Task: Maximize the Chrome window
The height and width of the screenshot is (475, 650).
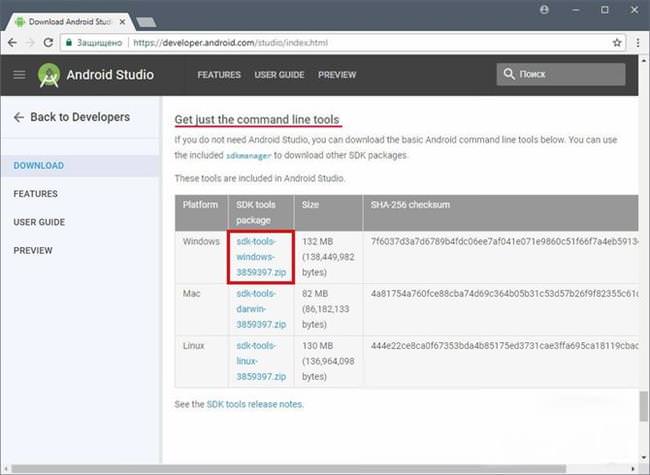Action: click(x=605, y=10)
